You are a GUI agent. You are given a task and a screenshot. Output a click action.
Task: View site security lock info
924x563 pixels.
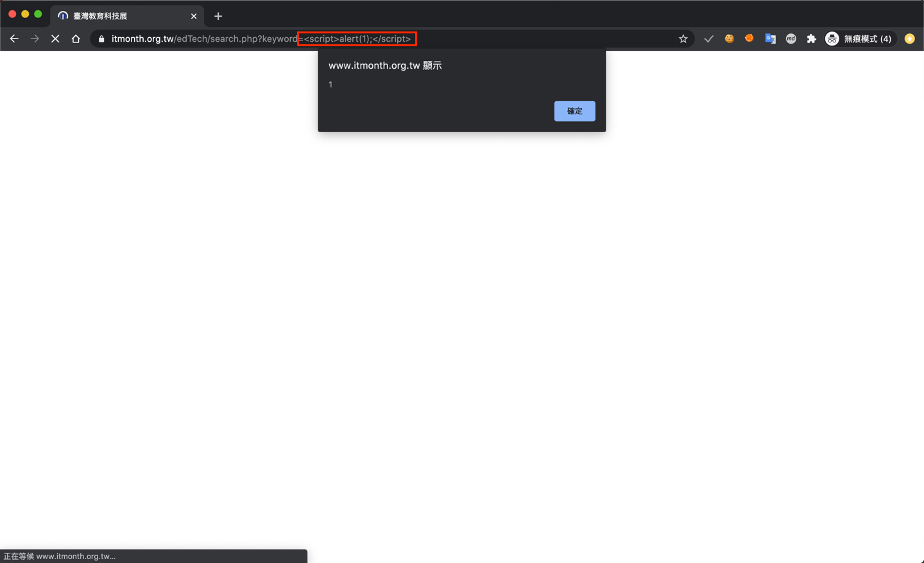click(x=101, y=39)
